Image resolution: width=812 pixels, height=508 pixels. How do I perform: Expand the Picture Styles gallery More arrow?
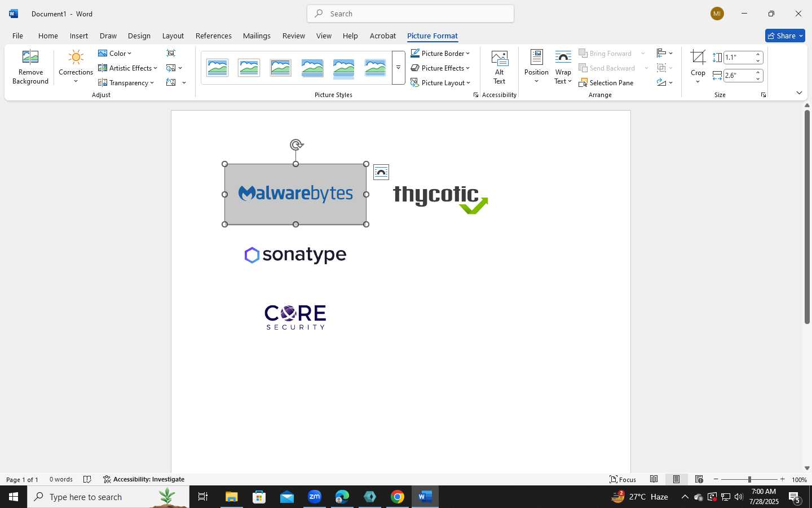pos(398,68)
